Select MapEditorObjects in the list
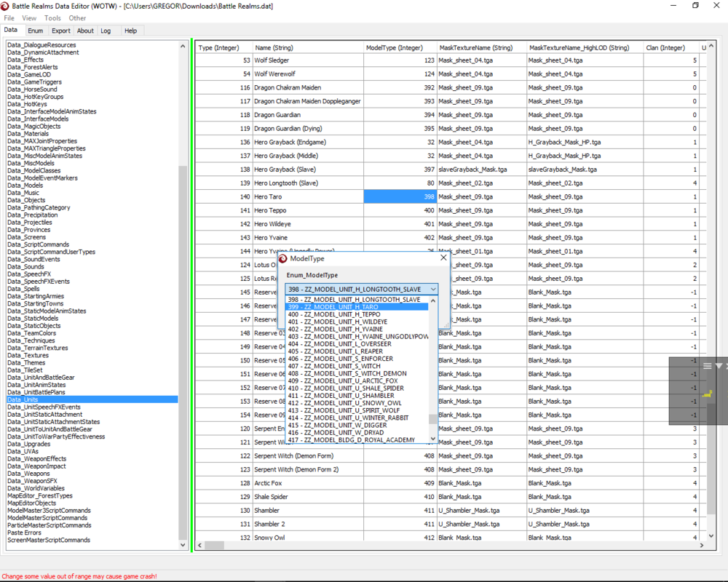This screenshot has height=582, width=728. point(31,503)
